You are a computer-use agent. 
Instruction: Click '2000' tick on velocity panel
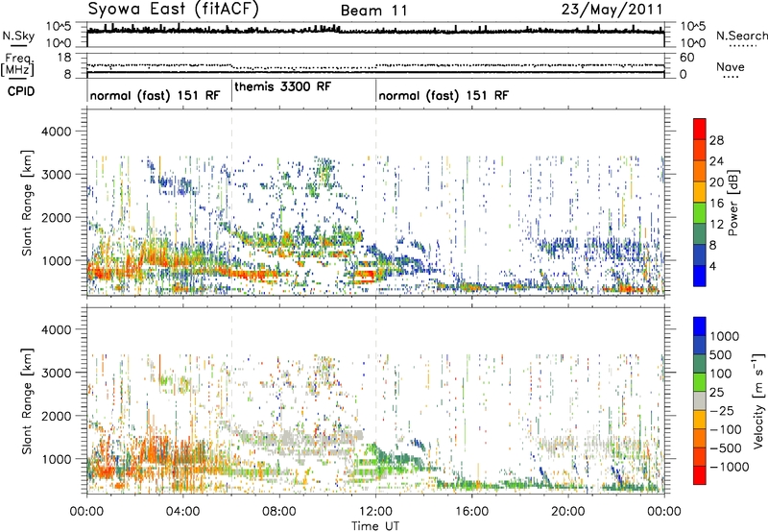coord(56,416)
